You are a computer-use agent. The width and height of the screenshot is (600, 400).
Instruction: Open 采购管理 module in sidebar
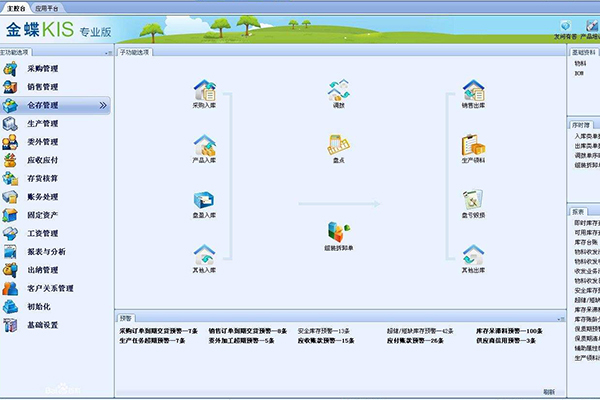42,69
